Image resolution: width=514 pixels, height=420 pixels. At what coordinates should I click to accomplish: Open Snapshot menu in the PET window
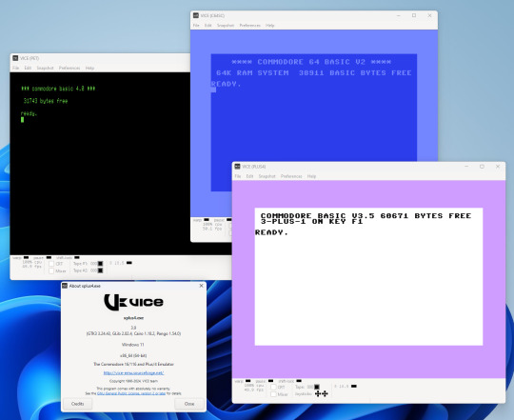(x=45, y=68)
